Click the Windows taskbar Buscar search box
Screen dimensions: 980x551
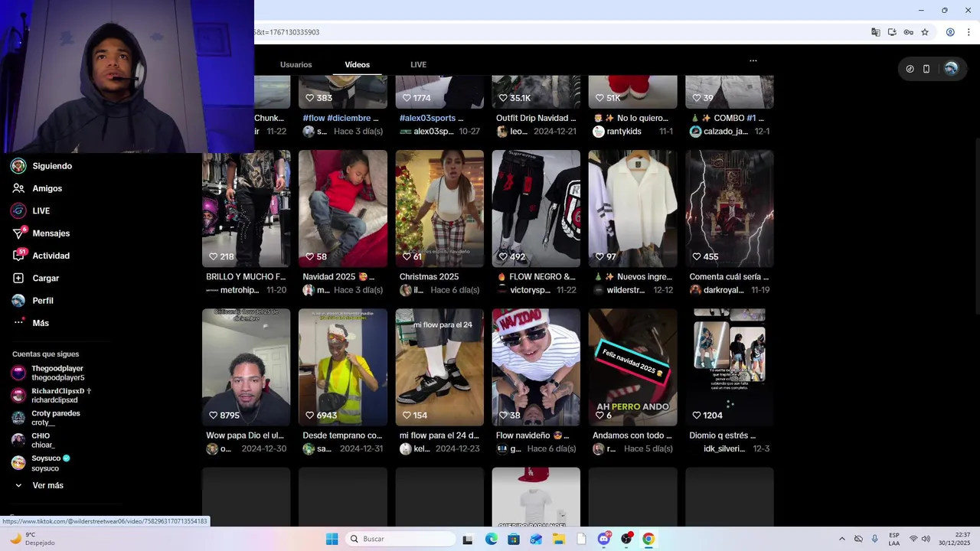tap(400, 539)
